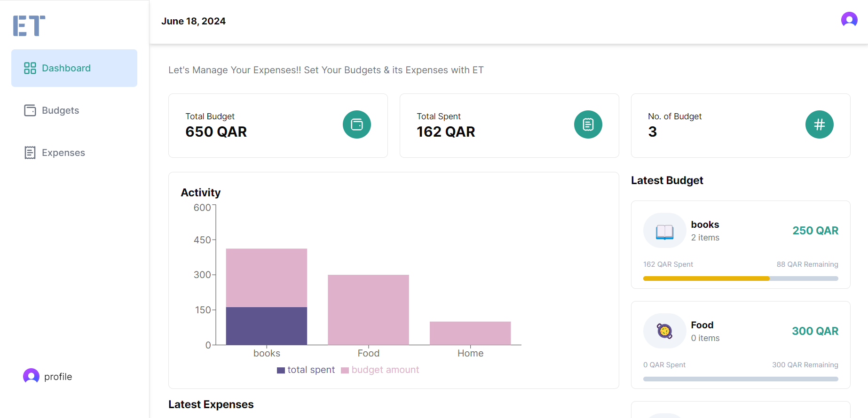The height and width of the screenshot is (418, 868).
Task: Click the total spent legend swatch
Action: (x=281, y=370)
